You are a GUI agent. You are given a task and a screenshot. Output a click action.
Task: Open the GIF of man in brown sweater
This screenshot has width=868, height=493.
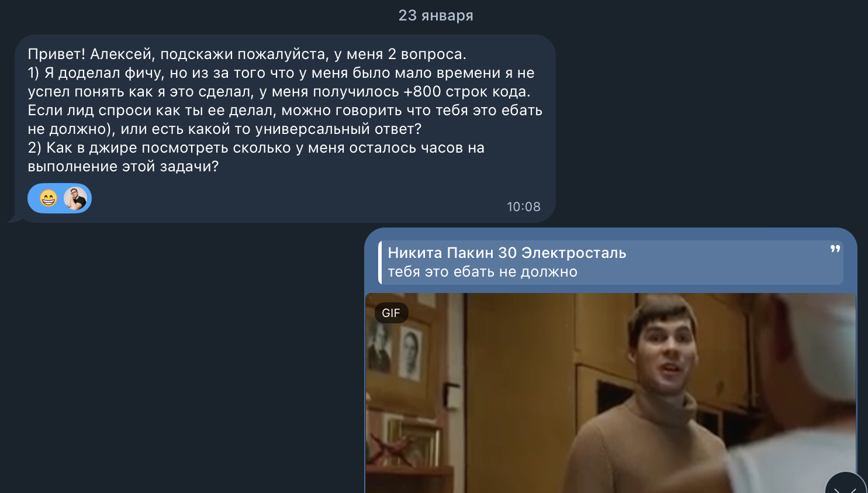(x=611, y=393)
